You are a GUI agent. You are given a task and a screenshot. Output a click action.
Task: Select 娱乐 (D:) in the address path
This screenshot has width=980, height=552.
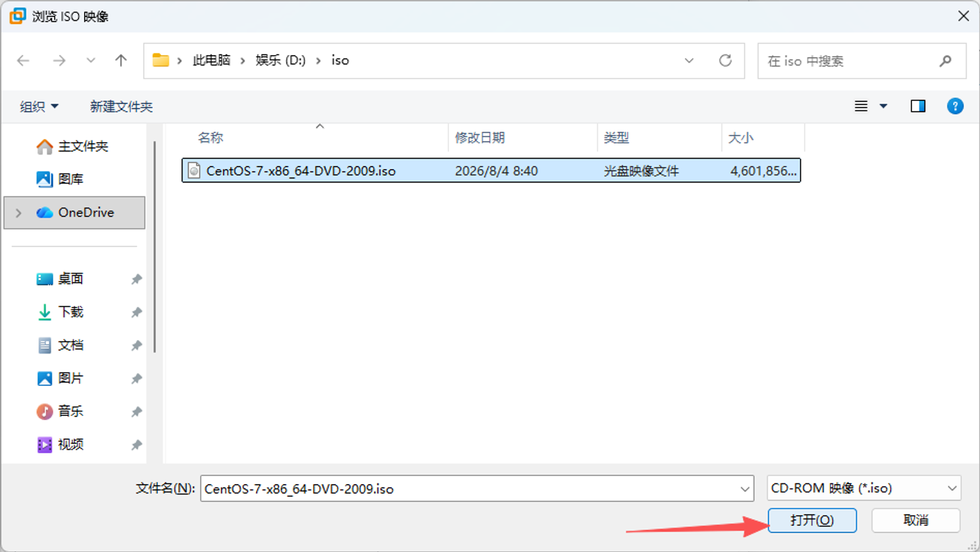pos(281,60)
